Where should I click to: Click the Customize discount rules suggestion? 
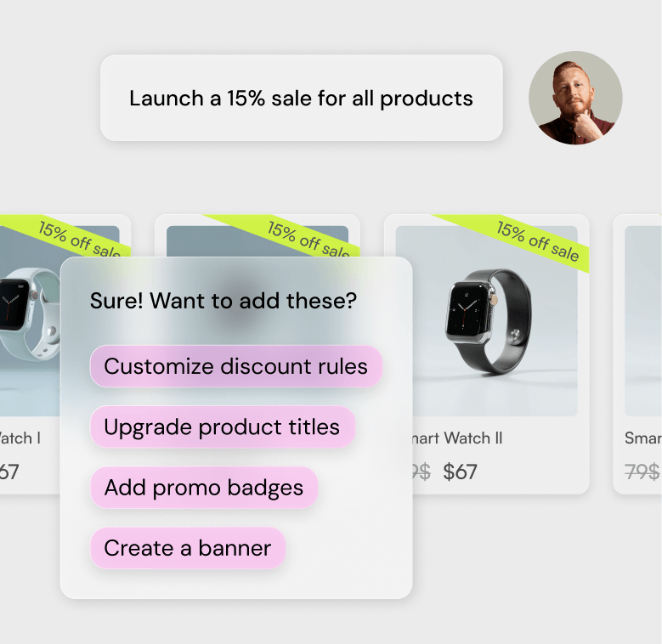point(236,366)
